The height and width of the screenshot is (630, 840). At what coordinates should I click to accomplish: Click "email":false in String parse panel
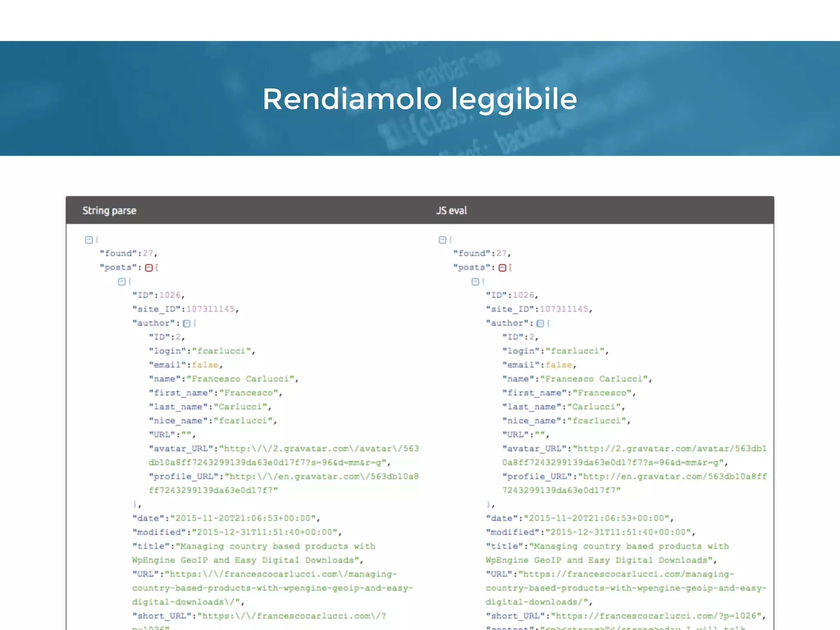click(x=186, y=365)
